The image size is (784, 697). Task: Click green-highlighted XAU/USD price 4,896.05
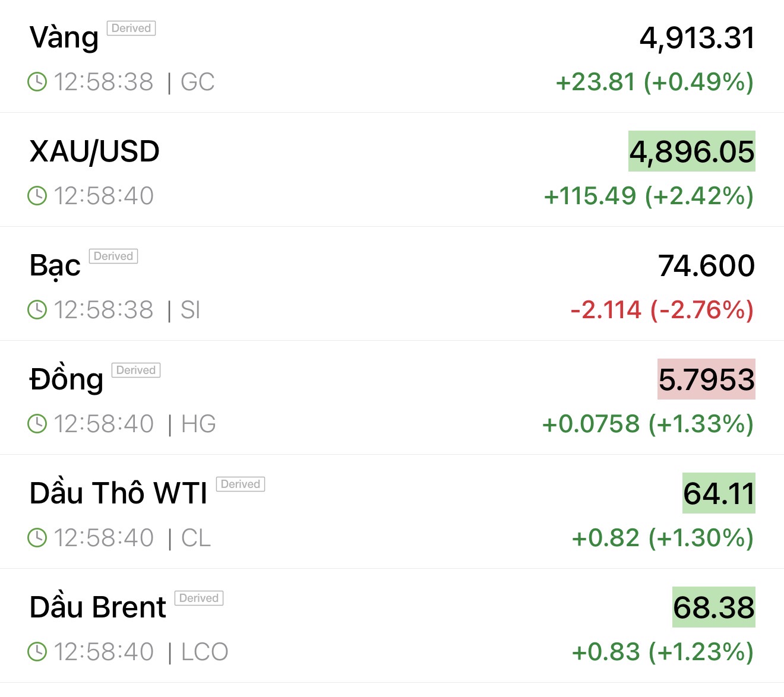tap(692, 152)
